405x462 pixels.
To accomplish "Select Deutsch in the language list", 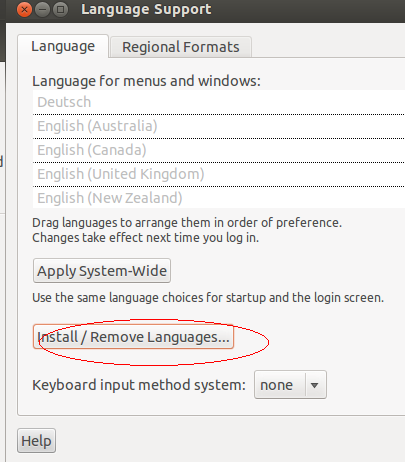I will (x=219, y=102).
